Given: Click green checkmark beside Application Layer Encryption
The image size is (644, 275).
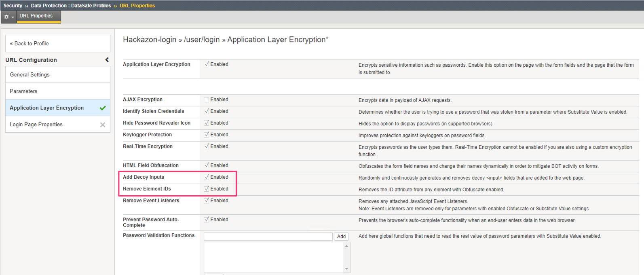Looking at the screenshot, I should (x=103, y=108).
